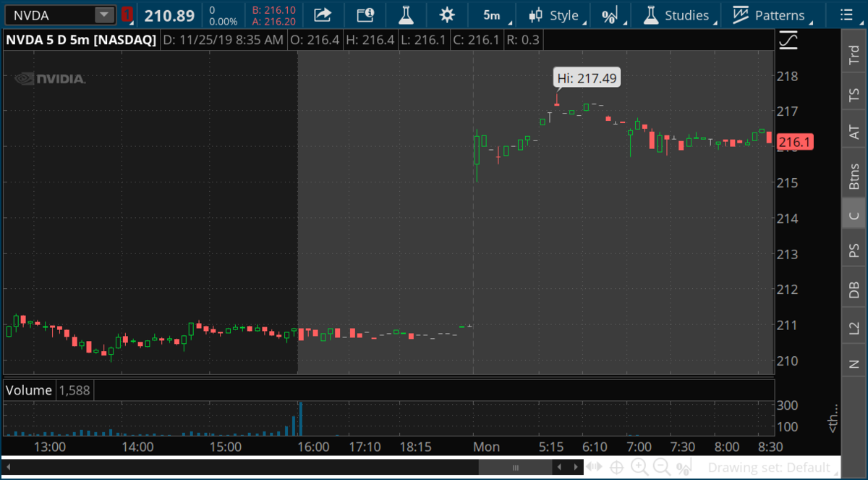Click the share chart arrow icon

323,14
